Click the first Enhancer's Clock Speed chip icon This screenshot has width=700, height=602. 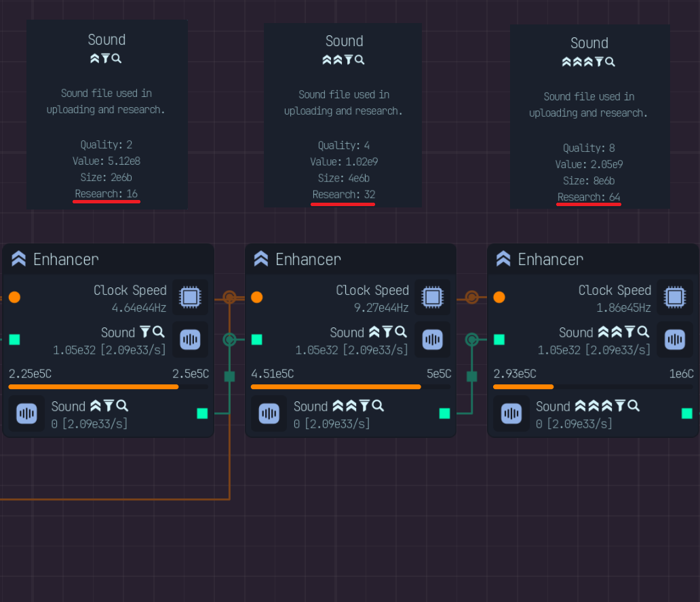190,297
